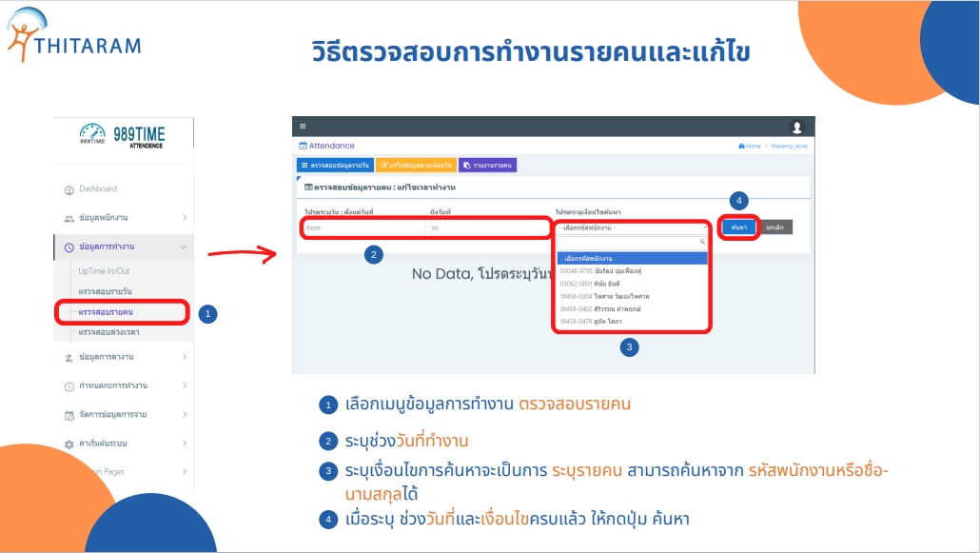Click the Dashboard gauge icon in sidebar

pos(69,189)
